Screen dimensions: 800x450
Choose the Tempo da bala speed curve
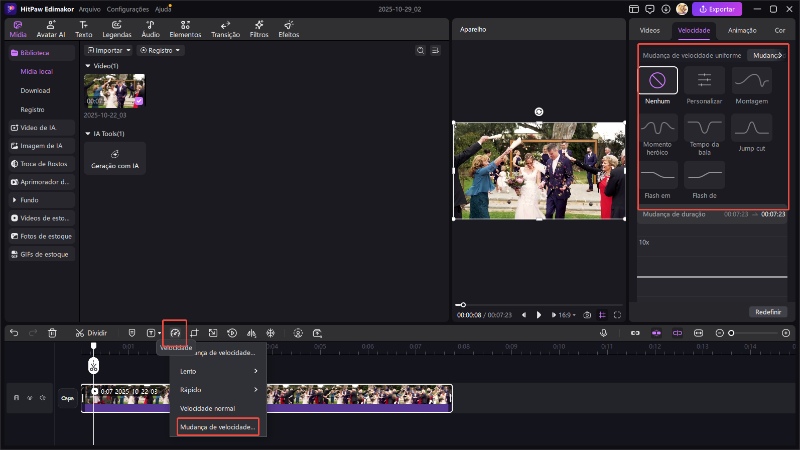tap(705, 128)
